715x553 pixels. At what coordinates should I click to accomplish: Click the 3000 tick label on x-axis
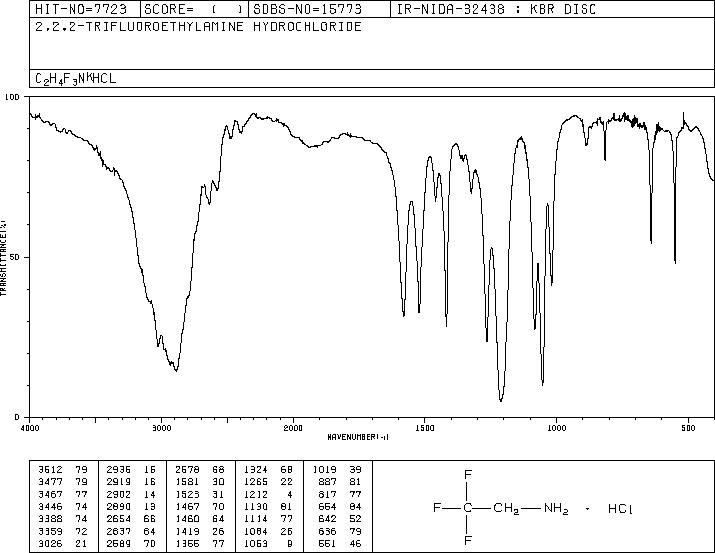click(161, 428)
